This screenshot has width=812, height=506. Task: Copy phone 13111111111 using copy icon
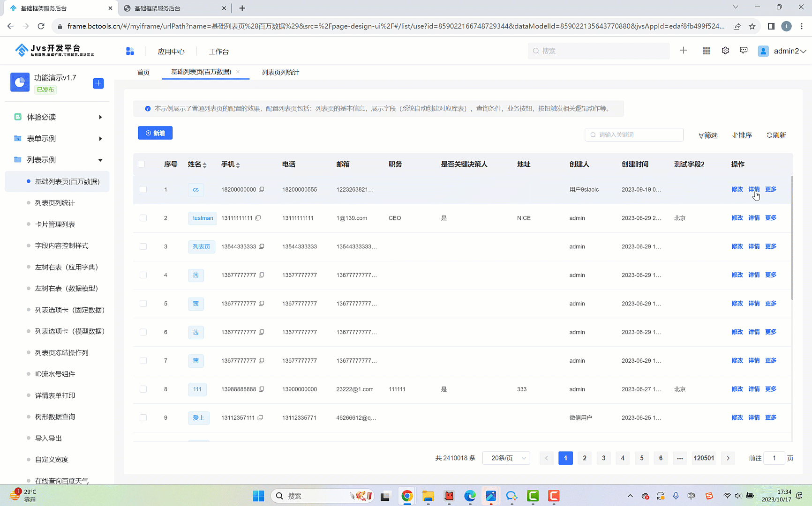258,218
